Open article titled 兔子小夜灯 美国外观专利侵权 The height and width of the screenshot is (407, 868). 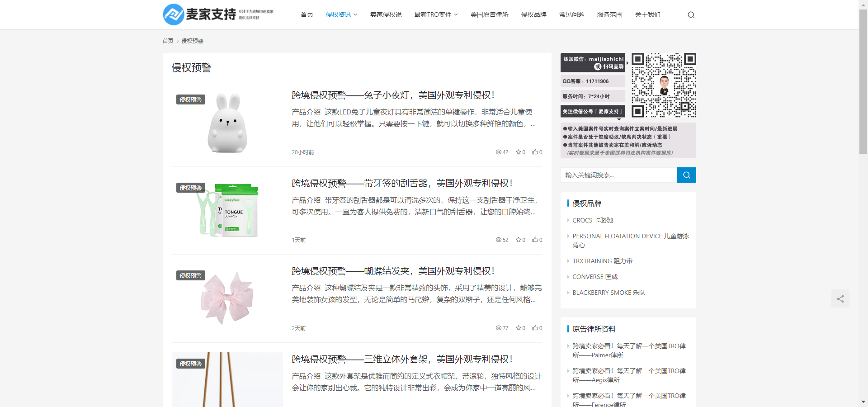click(x=393, y=95)
